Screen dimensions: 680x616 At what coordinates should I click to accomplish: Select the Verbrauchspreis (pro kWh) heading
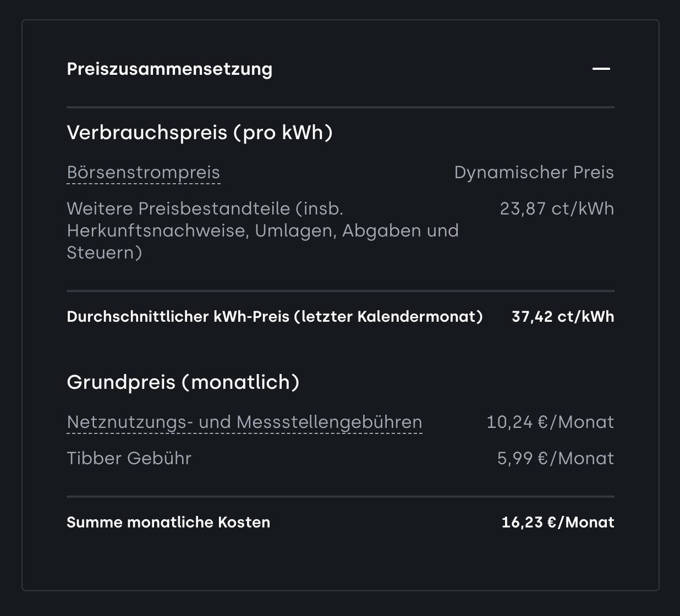200,133
